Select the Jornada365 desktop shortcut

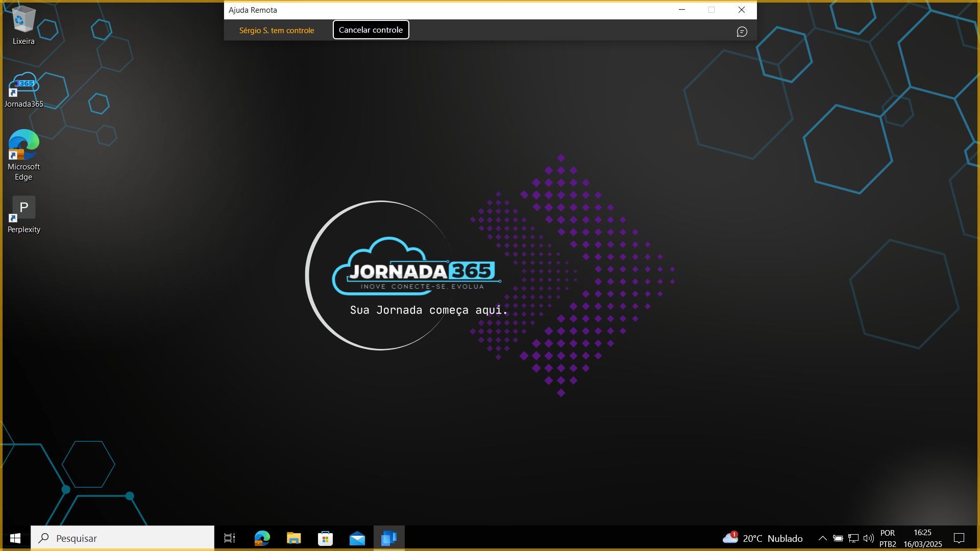point(23,90)
